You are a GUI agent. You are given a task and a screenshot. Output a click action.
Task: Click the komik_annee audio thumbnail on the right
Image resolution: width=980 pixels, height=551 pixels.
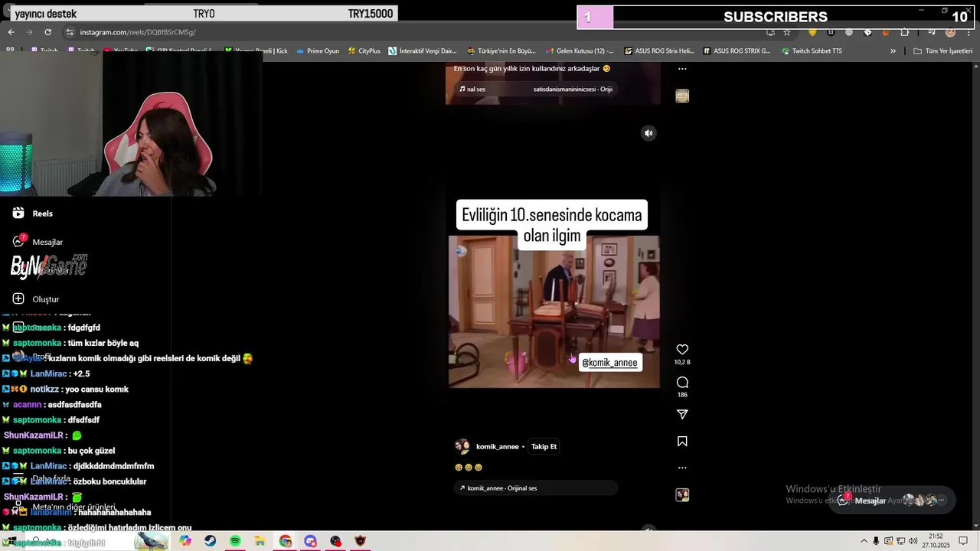682,495
